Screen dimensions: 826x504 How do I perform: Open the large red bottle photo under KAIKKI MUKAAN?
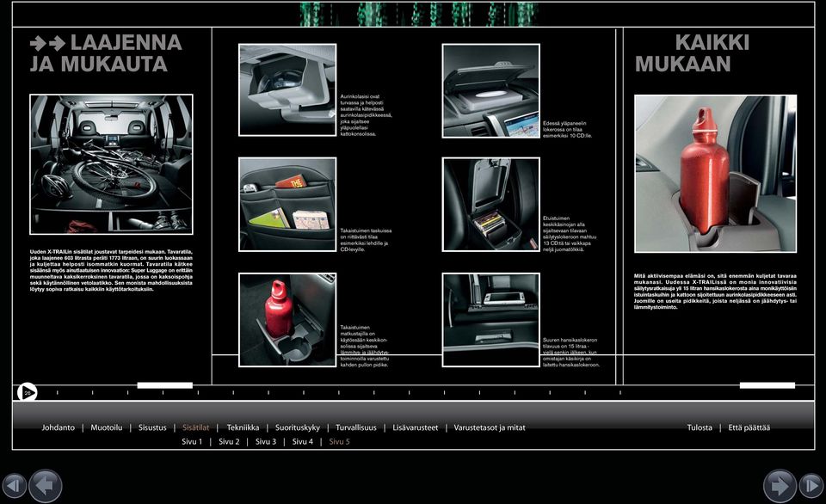[x=715, y=174]
